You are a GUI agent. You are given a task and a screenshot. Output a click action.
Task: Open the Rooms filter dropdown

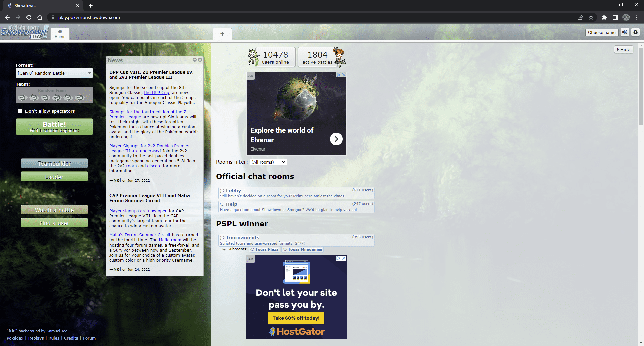coord(268,162)
